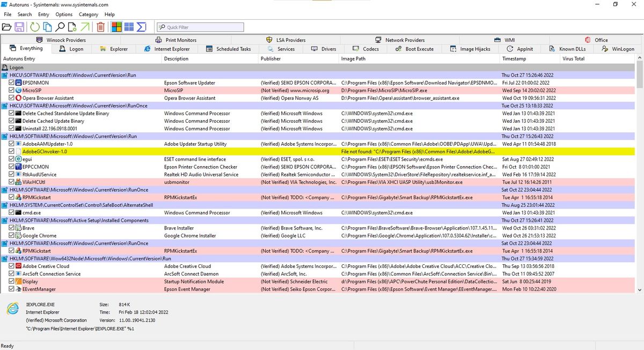Toggle the Display entry checkbox

click(x=12, y=282)
